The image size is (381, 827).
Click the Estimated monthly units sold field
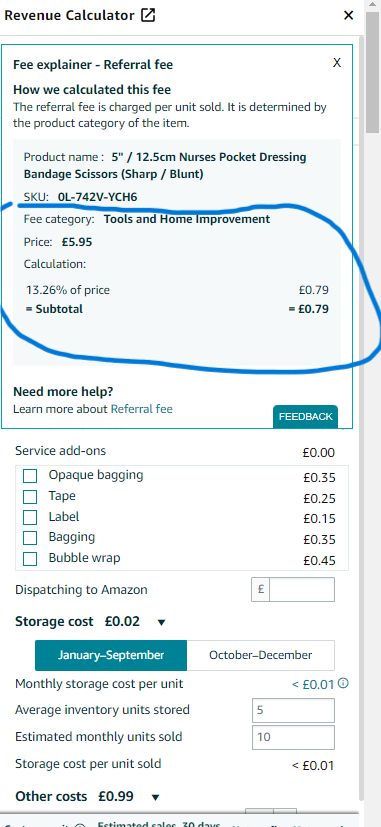pyautogui.click(x=293, y=737)
